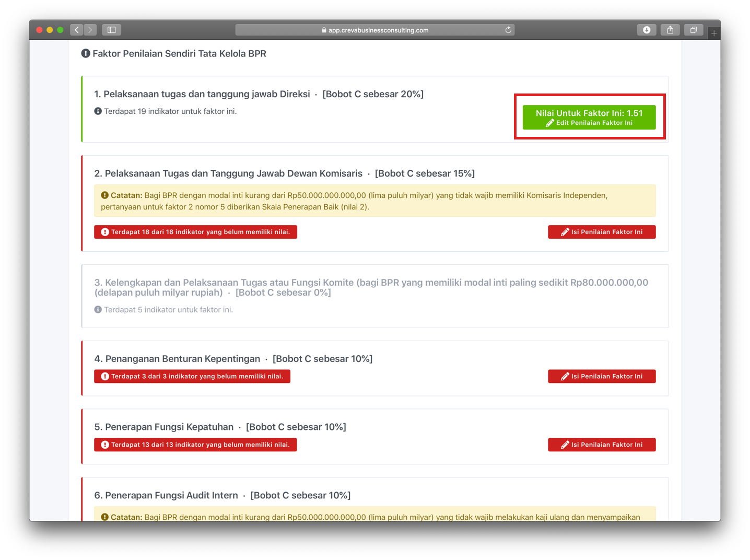The image size is (750, 560).
Task: Click title '3. Kelengkapan dan Pelaksanaan Tugas atau Fungsi Komite'
Action: pos(371,287)
